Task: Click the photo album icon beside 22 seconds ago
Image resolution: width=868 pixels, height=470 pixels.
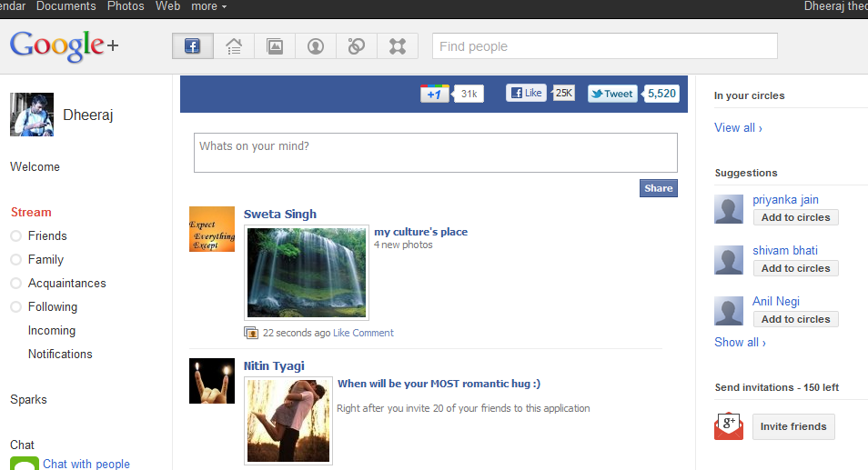Action: coord(251,333)
